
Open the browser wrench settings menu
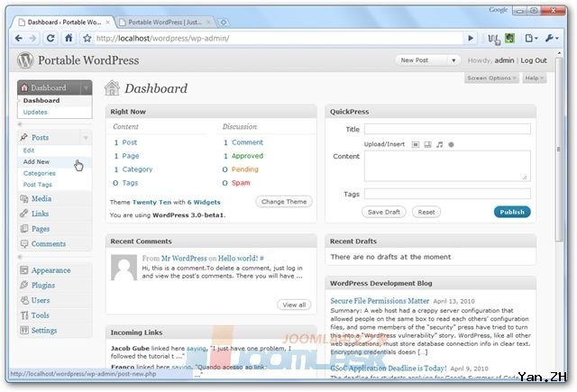[x=552, y=38]
